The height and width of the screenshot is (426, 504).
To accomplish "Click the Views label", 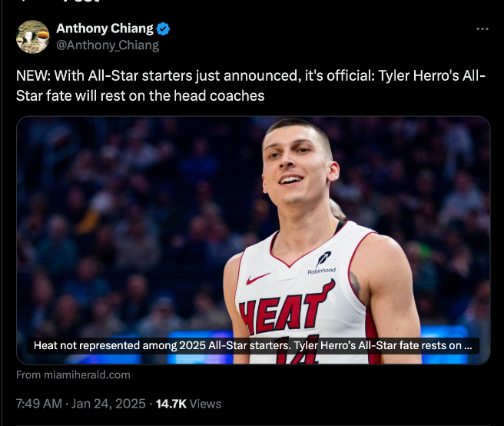I will [205, 404].
